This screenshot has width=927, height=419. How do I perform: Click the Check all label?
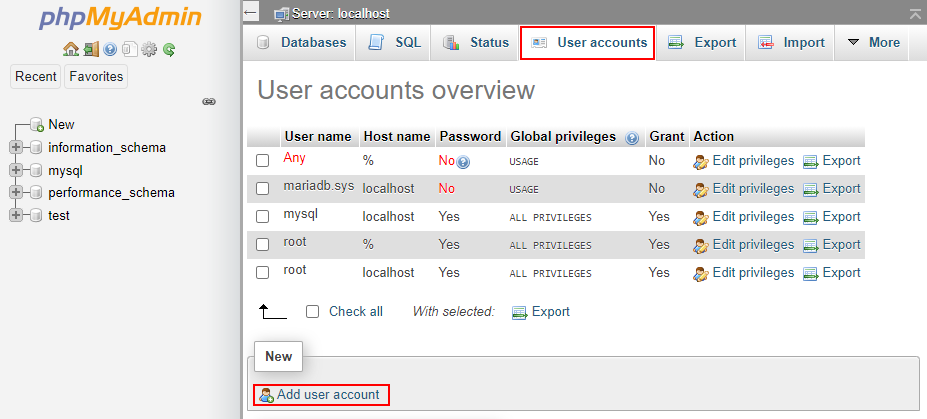(x=356, y=311)
